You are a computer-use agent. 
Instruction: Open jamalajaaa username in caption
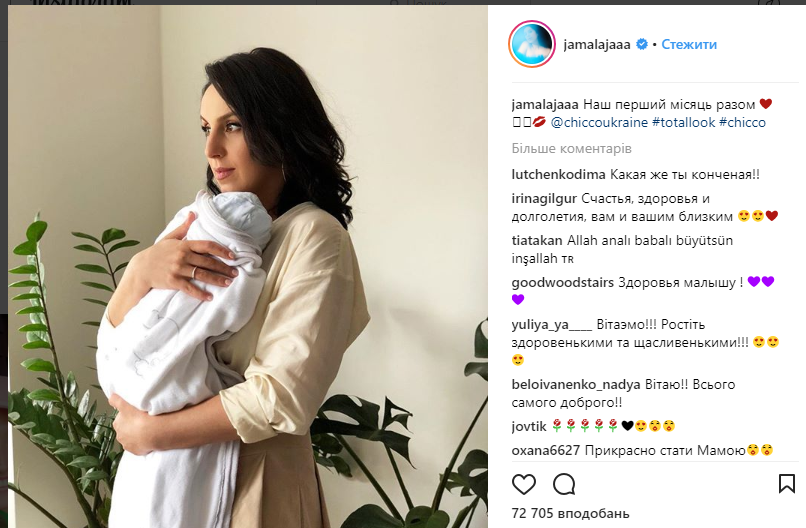pos(545,105)
